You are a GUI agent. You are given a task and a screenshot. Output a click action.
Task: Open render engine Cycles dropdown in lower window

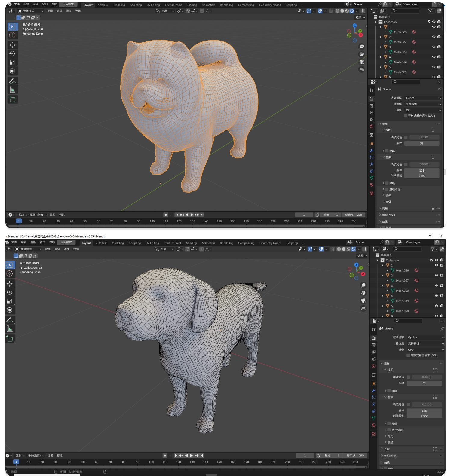[425, 337]
